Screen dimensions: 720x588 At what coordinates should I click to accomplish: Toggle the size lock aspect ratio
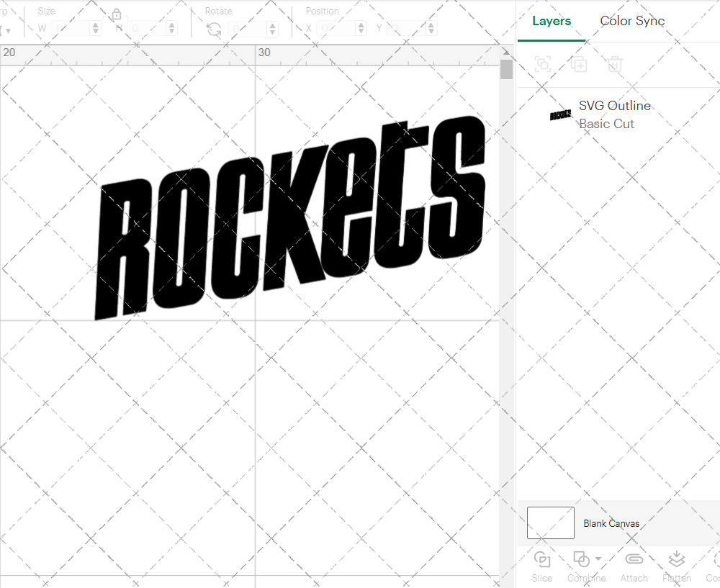click(117, 14)
